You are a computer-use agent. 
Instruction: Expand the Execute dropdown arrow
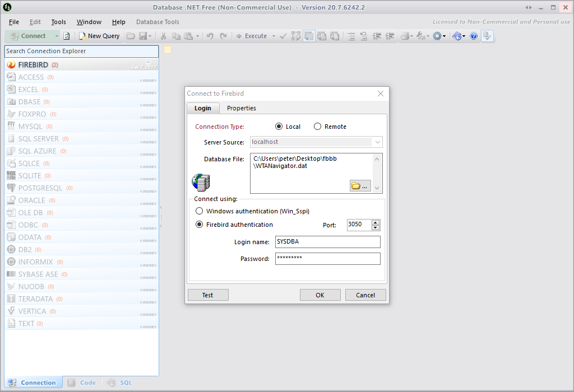[274, 36]
